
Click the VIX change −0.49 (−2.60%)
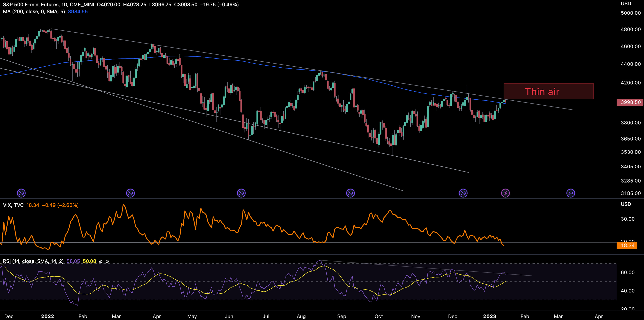pyautogui.click(x=60, y=205)
